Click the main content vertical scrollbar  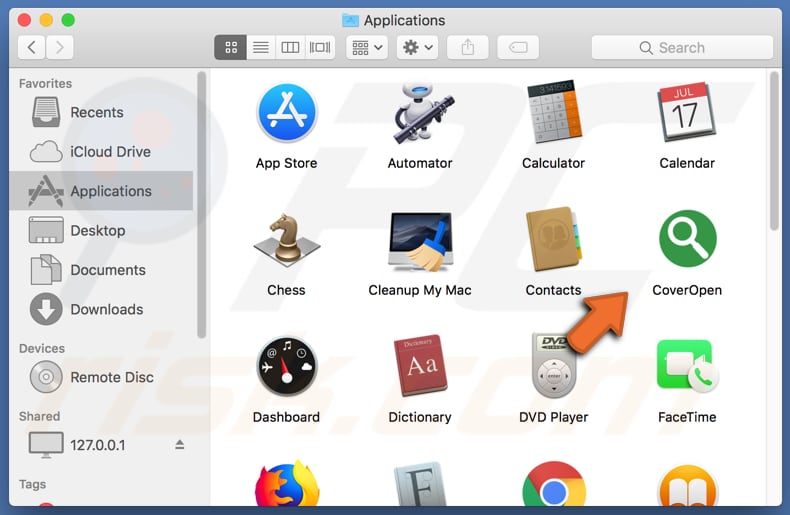(x=774, y=151)
